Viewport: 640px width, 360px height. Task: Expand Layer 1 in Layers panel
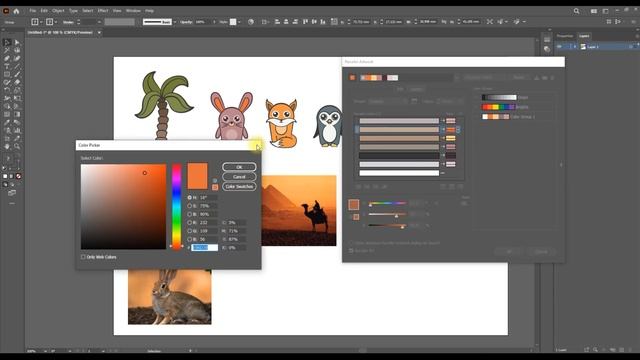(575, 47)
